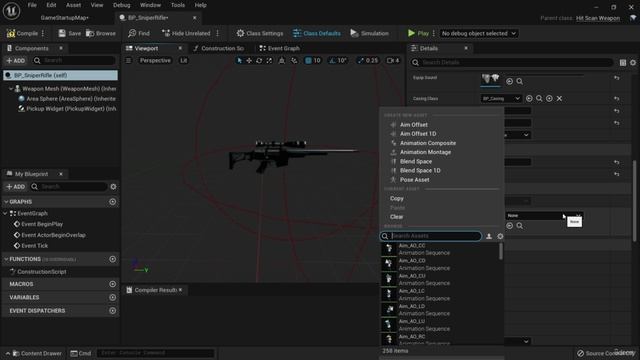Add a new macro with plus icon
640x360 pixels.
[113, 284]
